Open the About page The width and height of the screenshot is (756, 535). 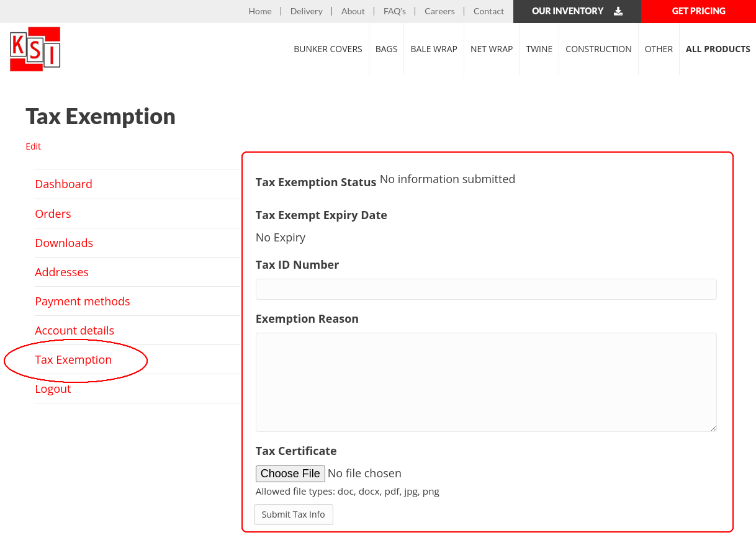tap(353, 11)
